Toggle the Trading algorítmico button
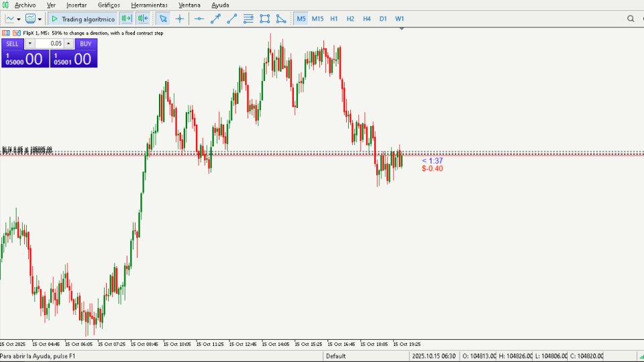 83,19
